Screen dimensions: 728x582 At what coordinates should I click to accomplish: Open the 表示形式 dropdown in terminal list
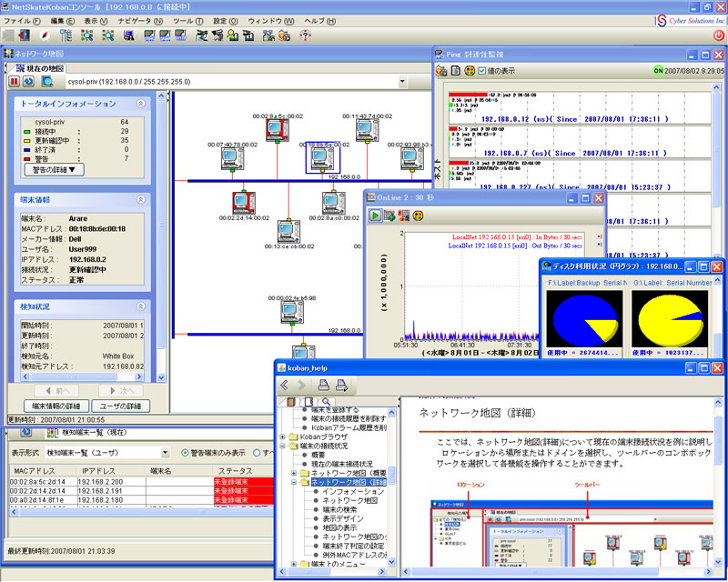click(166, 453)
